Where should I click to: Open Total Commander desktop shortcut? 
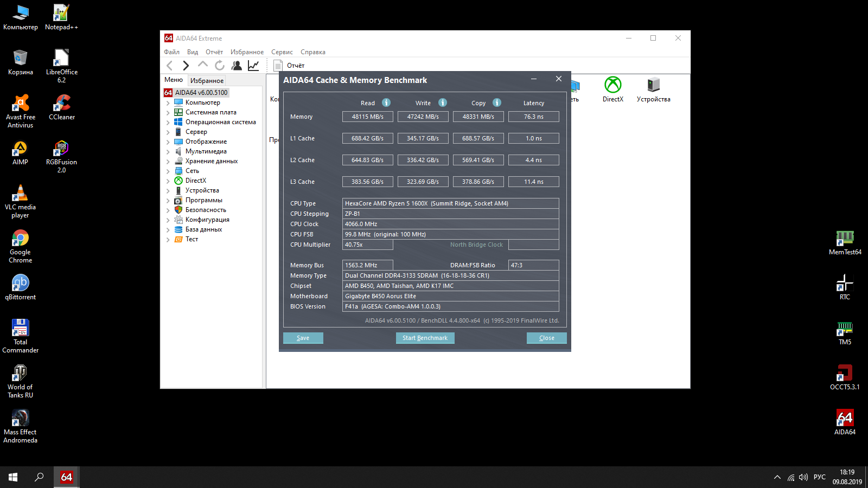21,336
